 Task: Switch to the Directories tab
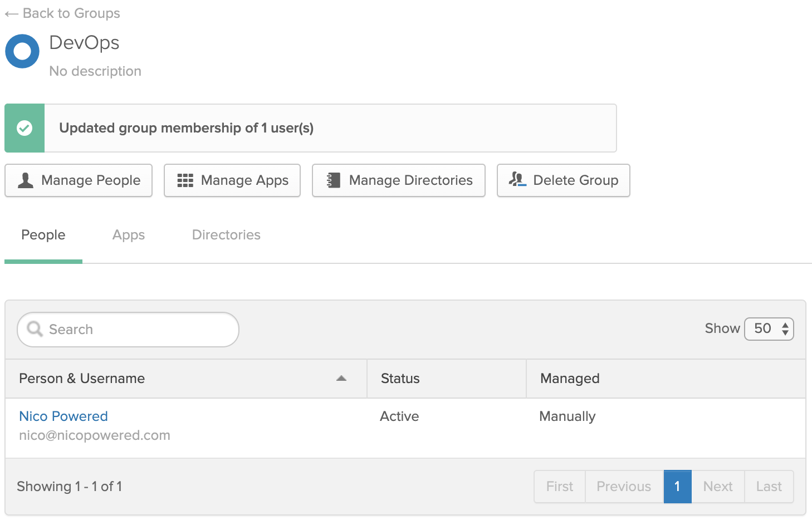pos(226,235)
